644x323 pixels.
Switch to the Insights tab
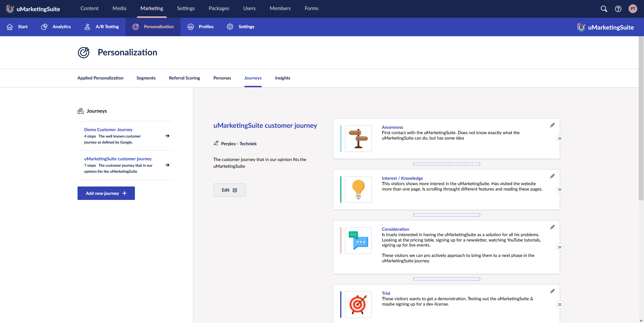coord(283,78)
